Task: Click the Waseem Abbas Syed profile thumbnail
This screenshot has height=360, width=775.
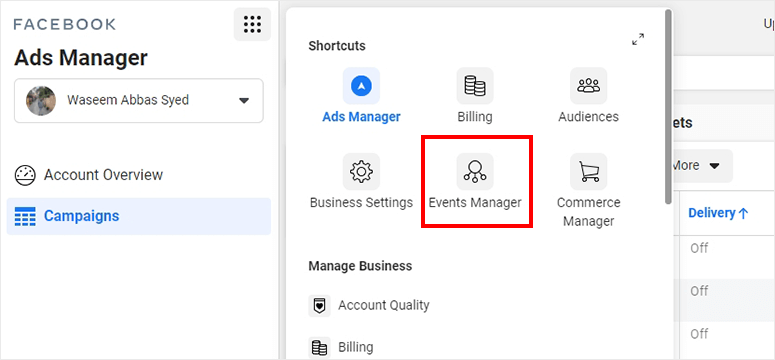Action: click(41, 101)
